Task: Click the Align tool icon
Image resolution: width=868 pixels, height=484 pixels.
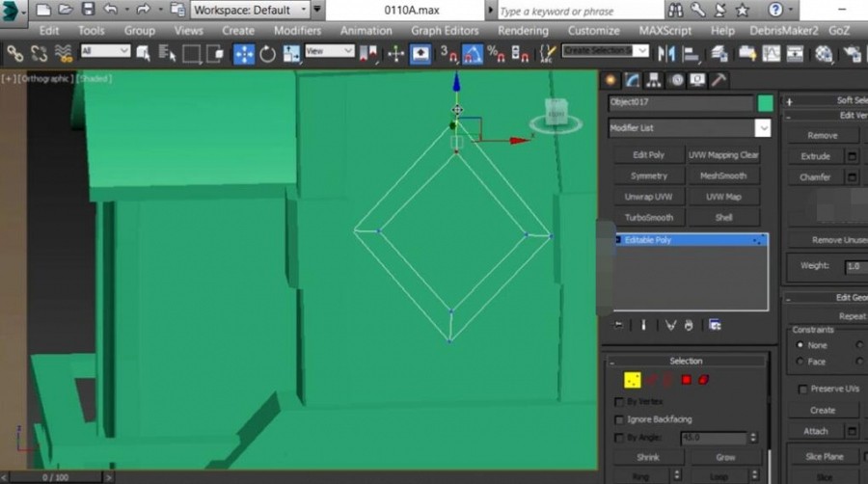Action: pyautogui.click(x=691, y=54)
